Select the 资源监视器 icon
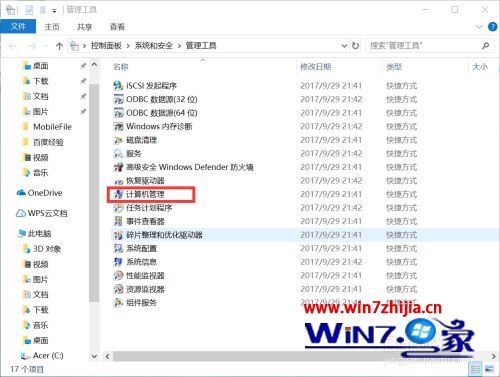Image resolution: width=500 pixels, height=377 pixels. point(118,289)
